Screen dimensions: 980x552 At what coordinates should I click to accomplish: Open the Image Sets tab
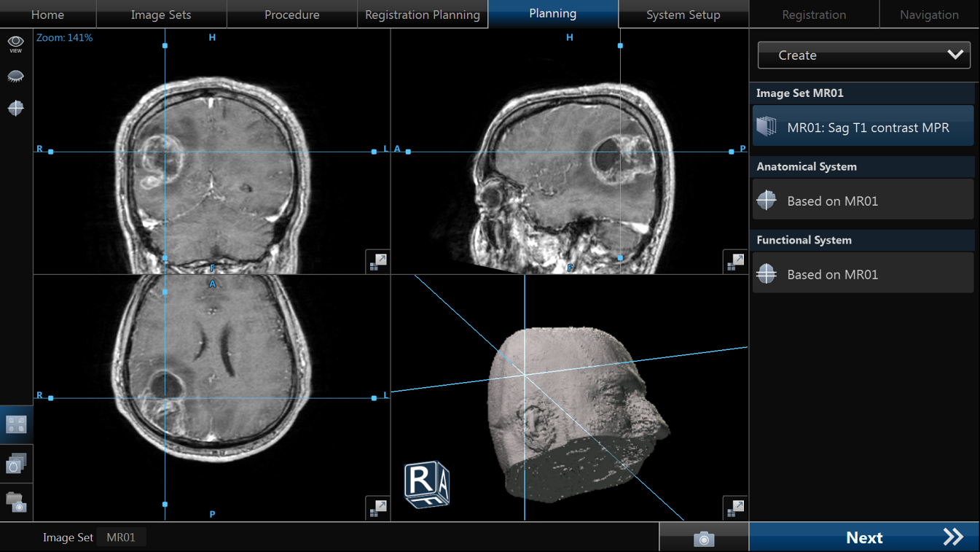pos(161,15)
